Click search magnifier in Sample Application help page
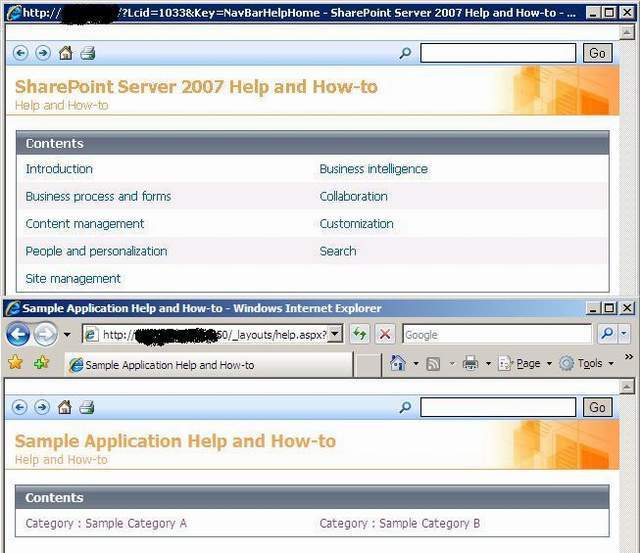Image resolution: width=640 pixels, height=553 pixels. tap(405, 407)
